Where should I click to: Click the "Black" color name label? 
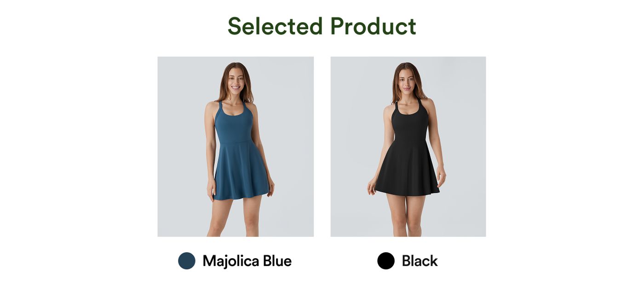point(420,261)
